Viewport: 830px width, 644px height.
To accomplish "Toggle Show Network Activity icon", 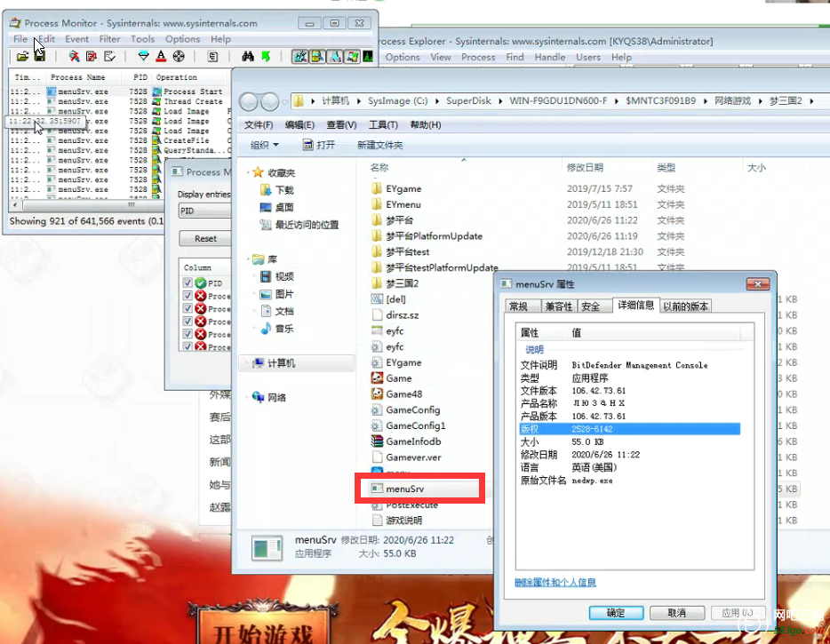I will click(334, 56).
